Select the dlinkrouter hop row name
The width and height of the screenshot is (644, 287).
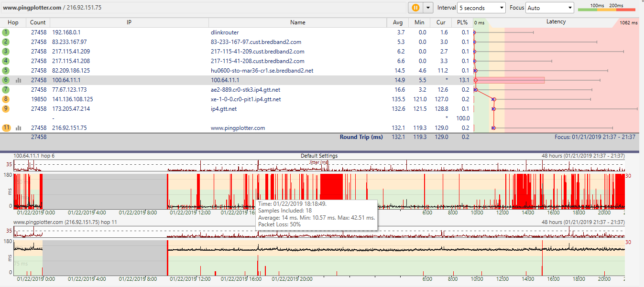(225, 32)
